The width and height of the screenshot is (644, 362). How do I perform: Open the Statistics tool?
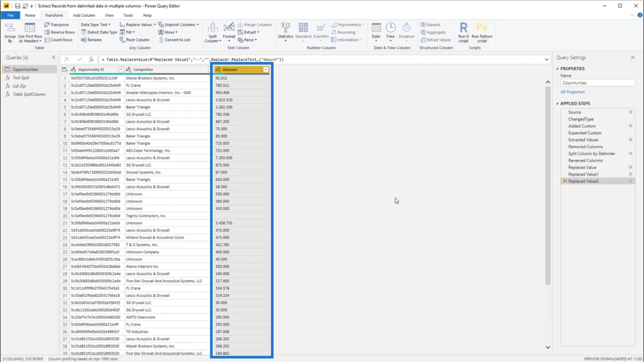pos(285,32)
